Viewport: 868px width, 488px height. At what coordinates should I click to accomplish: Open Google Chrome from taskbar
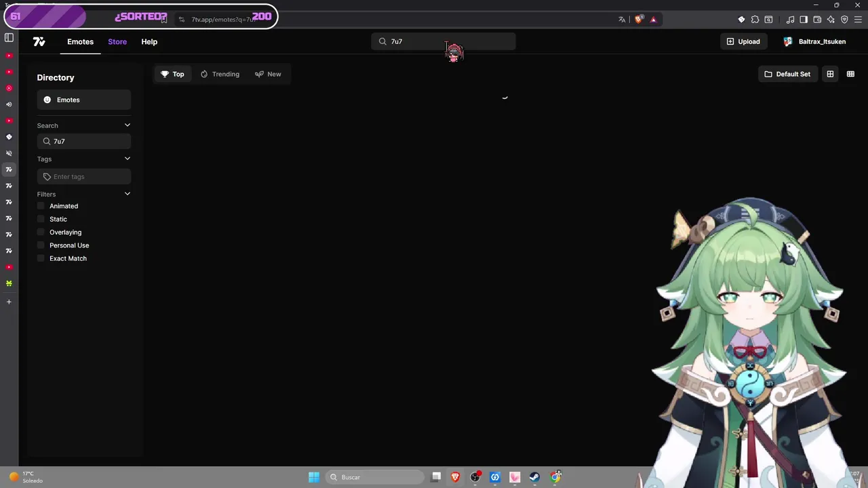(556, 477)
